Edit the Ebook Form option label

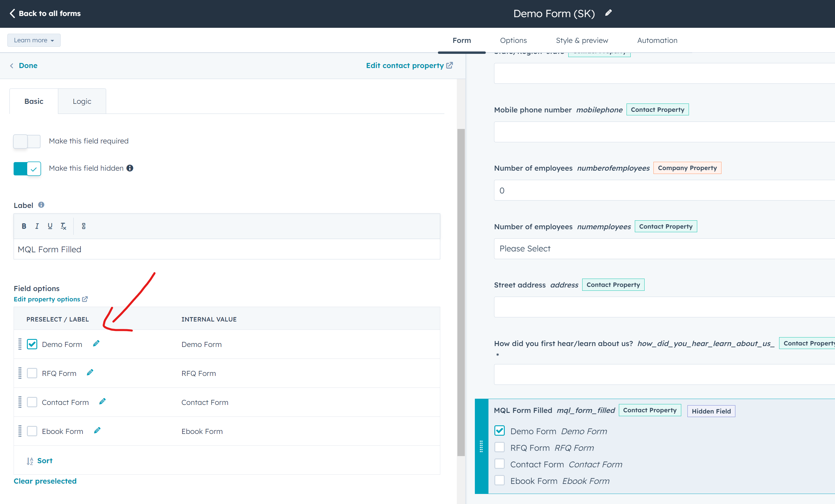coord(97,430)
